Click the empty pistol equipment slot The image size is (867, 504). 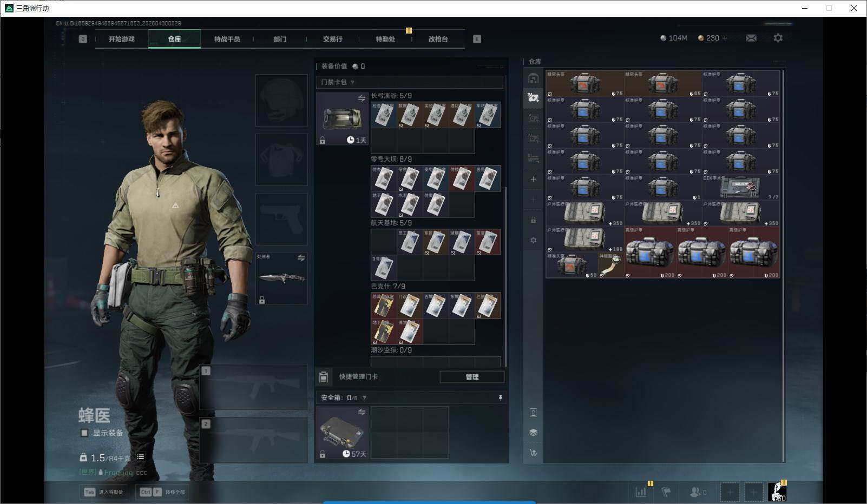coord(281,220)
